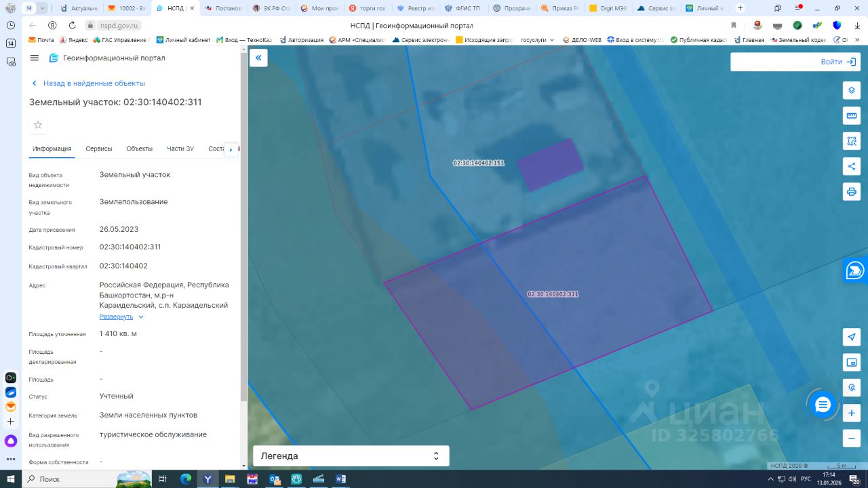Image resolution: width=868 pixels, height=488 pixels.
Task: Close the НСПД browser tab
Action: (191, 8)
